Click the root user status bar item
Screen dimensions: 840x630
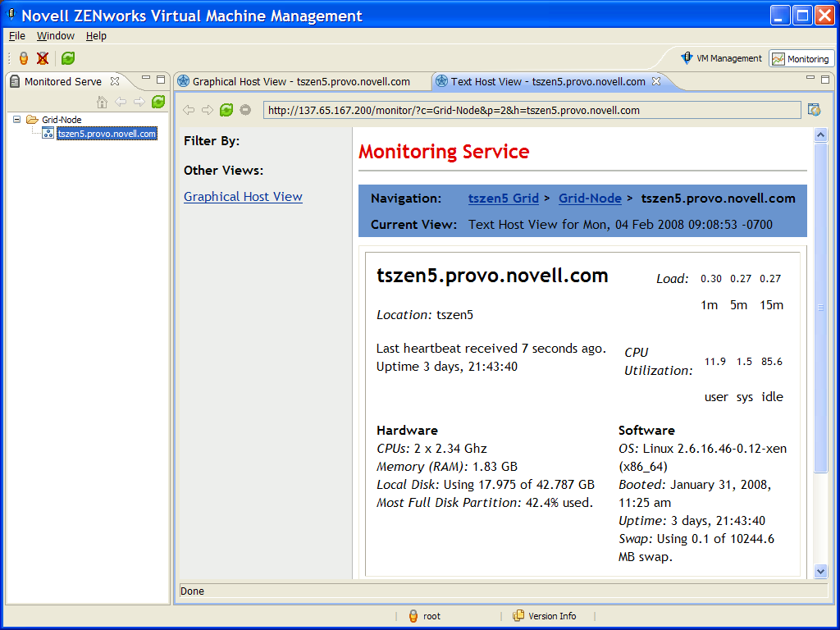pyautogui.click(x=424, y=616)
